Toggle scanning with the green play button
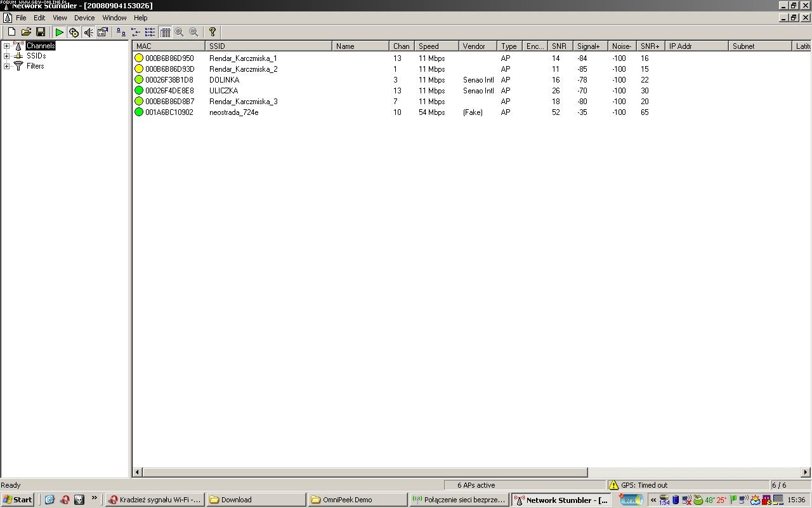Viewport: 812px width, 508px height. [x=59, y=32]
